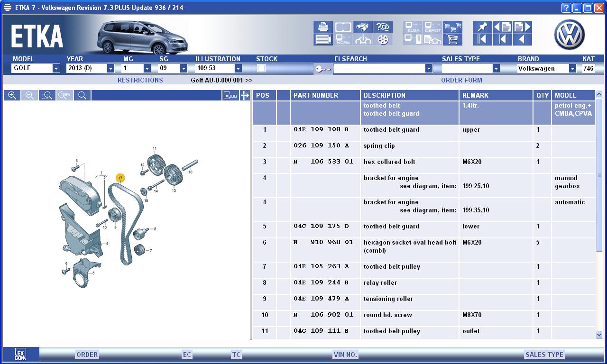Click the parts list scrollbar down arrow

coord(599,335)
